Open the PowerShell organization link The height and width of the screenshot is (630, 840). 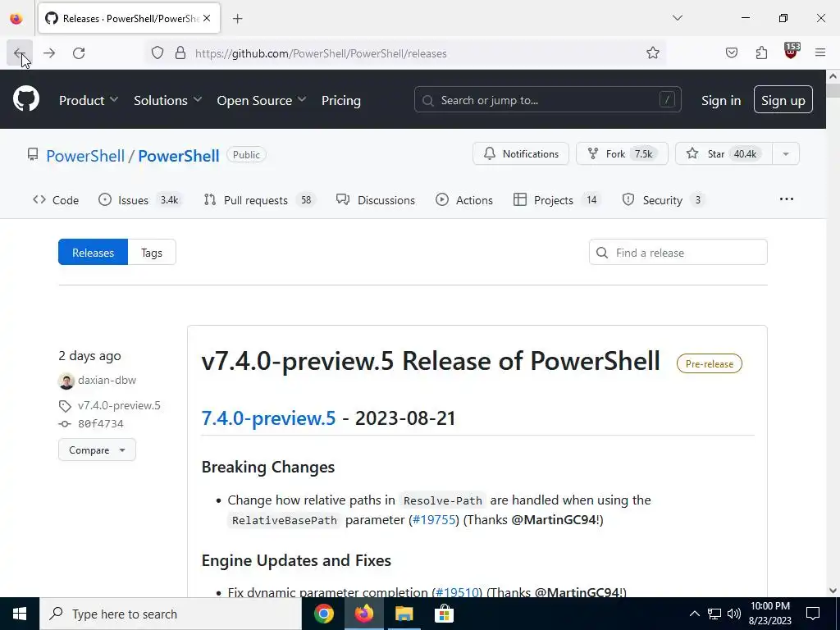click(x=85, y=156)
